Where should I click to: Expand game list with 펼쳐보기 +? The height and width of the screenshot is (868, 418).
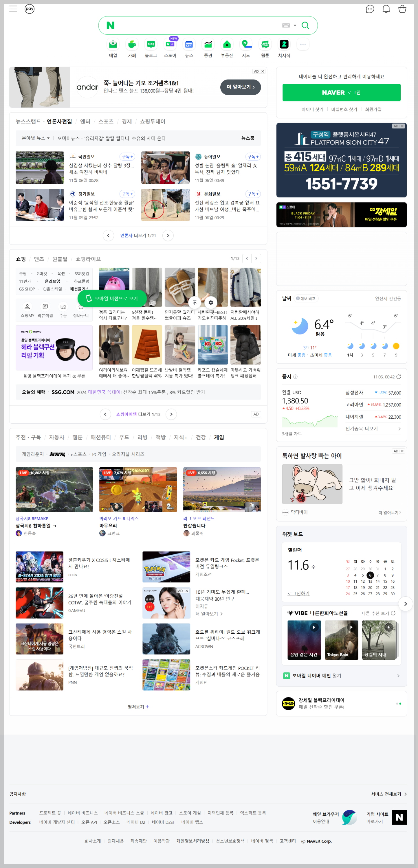[x=138, y=707]
